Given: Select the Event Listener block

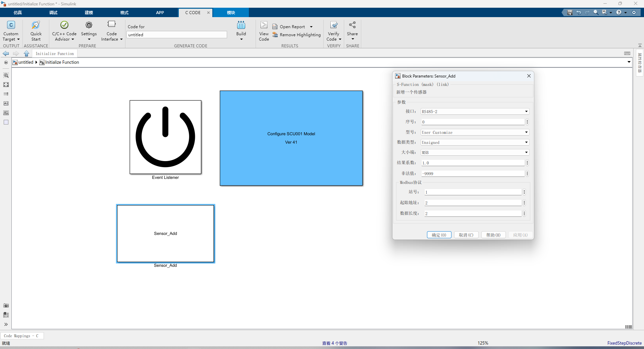Looking at the screenshot, I should tap(165, 137).
